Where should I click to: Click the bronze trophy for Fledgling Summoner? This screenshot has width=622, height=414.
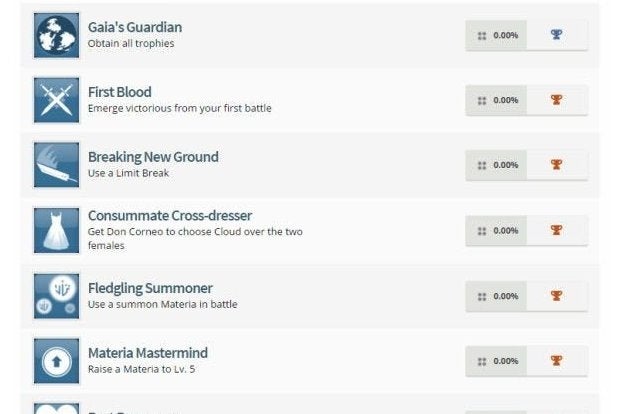[x=557, y=296]
